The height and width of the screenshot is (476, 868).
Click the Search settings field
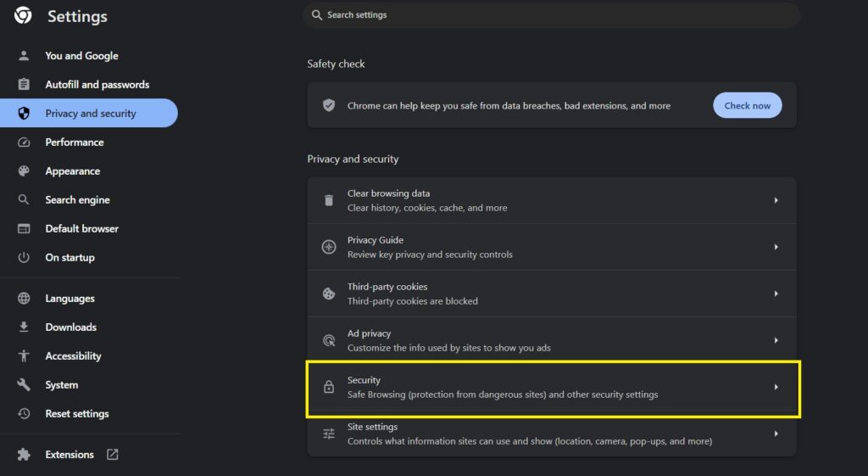[x=551, y=15]
